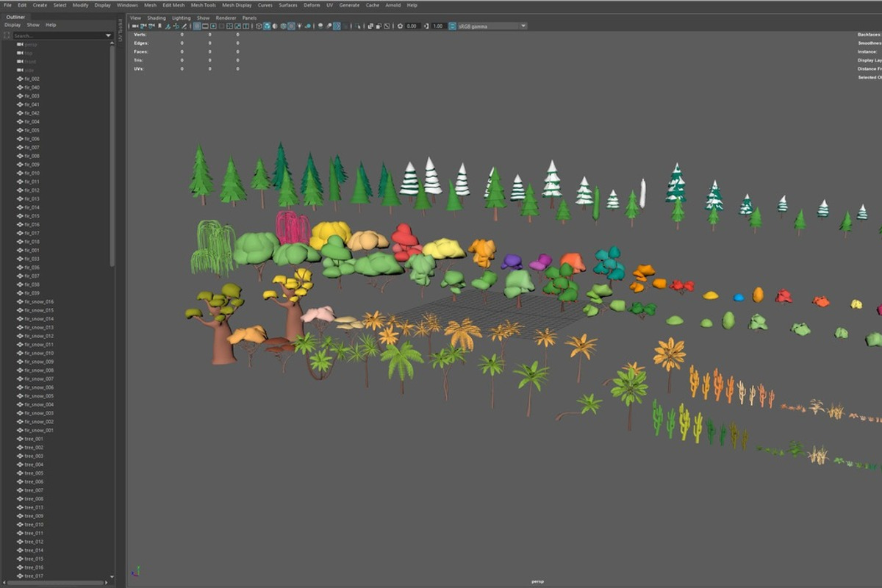Select tree_001 in the Outliner list
This screenshot has height=588, width=882.
[x=34, y=439]
